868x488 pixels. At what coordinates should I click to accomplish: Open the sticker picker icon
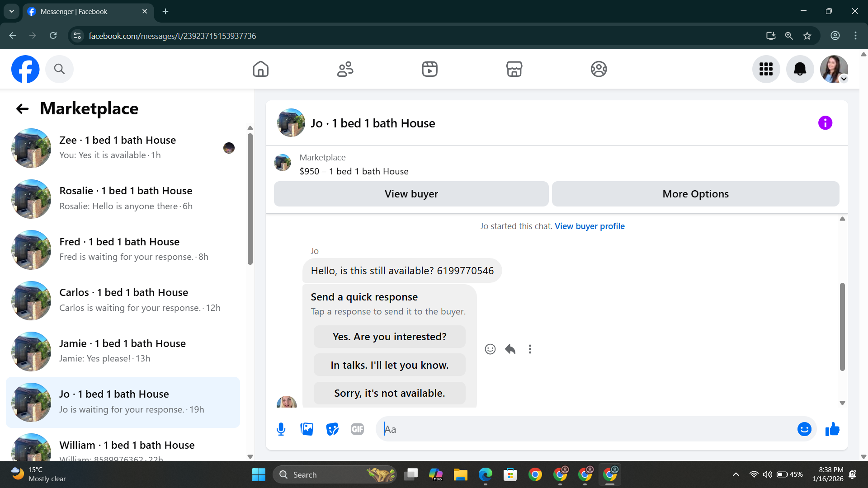pyautogui.click(x=332, y=429)
